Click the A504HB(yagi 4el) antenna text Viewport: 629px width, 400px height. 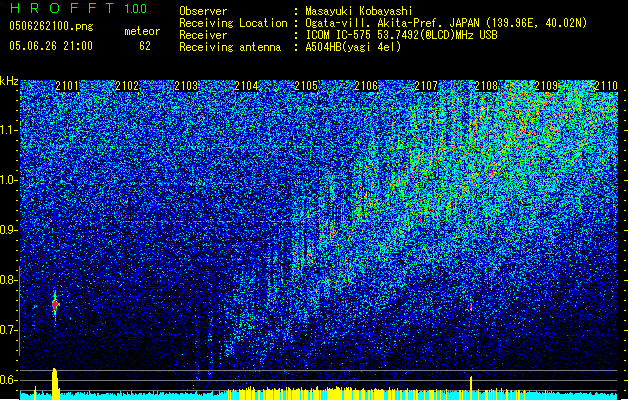point(353,47)
